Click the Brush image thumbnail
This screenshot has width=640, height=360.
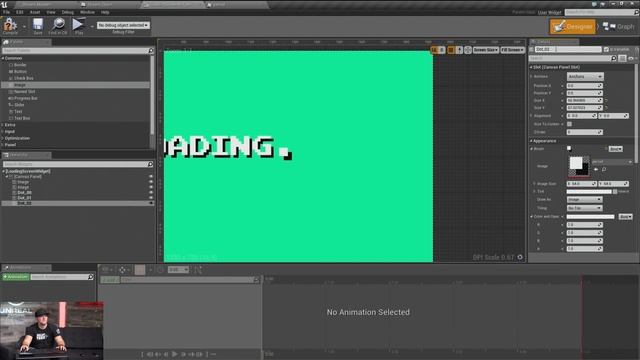pyautogui.click(x=579, y=166)
